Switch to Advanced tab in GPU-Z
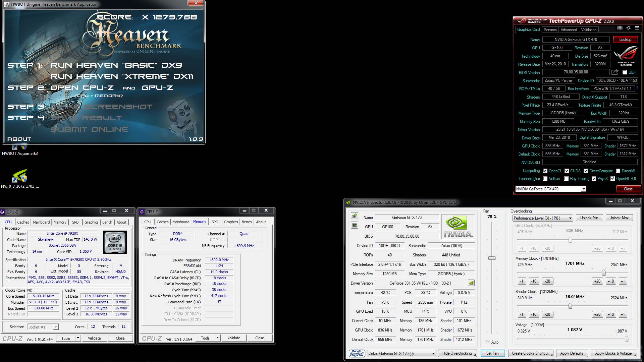The image size is (644, 362). click(569, 30)
